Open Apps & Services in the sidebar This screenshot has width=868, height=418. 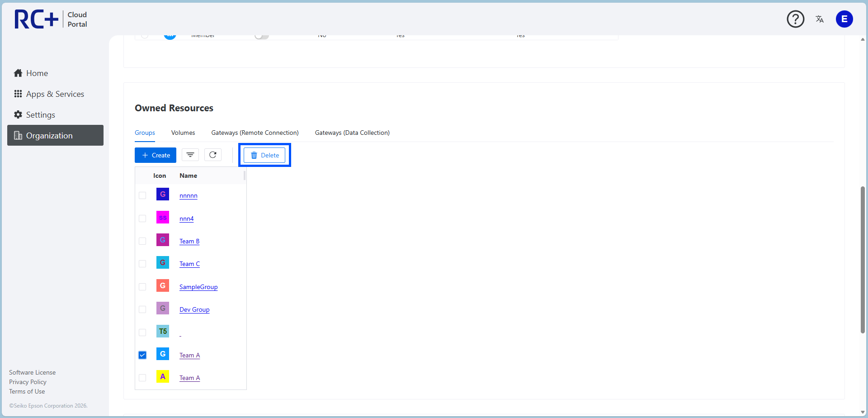(55, 94)
